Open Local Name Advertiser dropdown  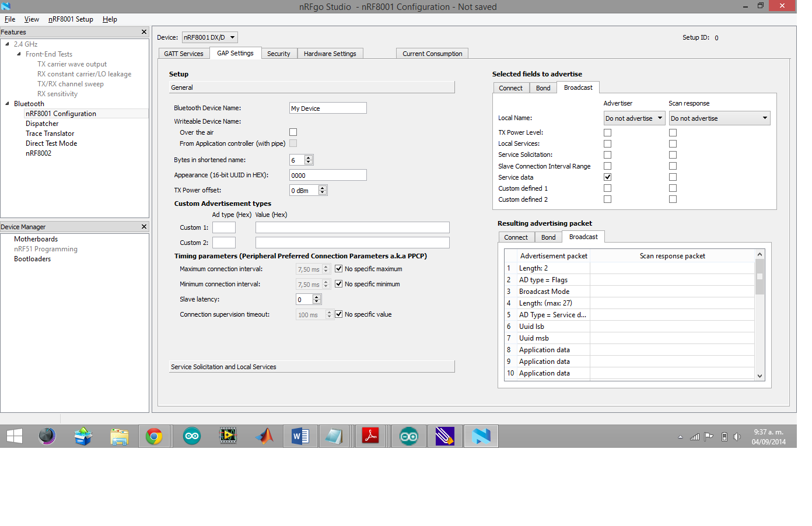pos(634,118)
